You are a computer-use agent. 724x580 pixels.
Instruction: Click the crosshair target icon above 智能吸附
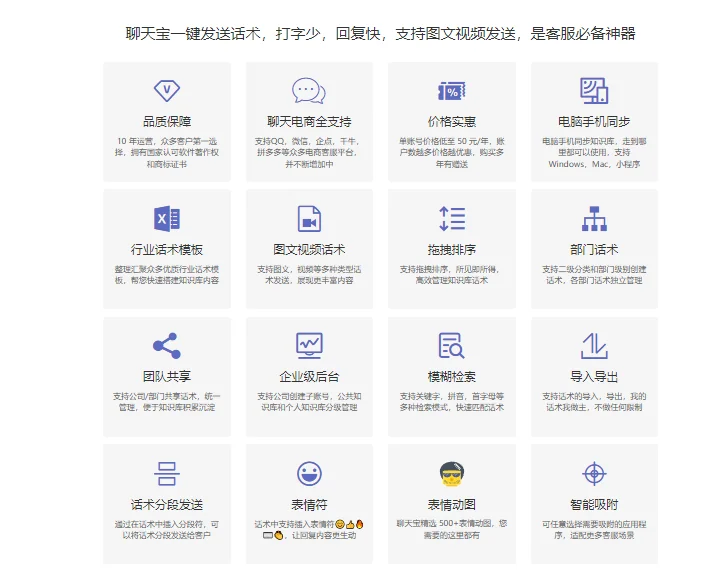pyautogui.click(x=594, y=473)
